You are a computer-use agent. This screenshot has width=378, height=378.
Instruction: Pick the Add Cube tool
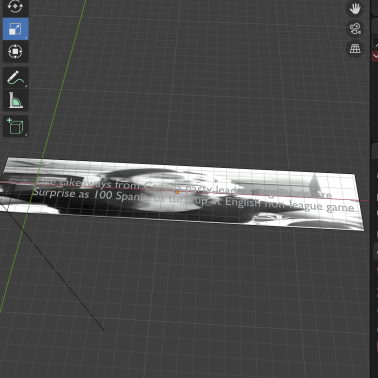click(15, 126)
